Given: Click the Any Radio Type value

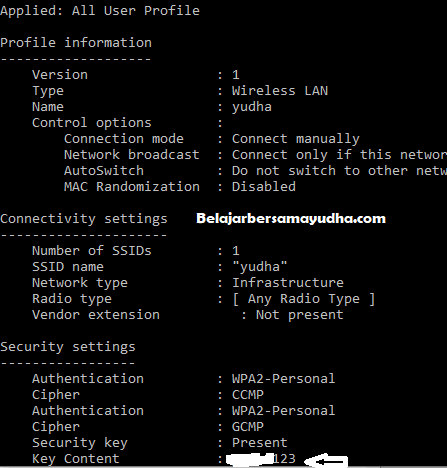Looking at the screenshot, I should point(304,299).
